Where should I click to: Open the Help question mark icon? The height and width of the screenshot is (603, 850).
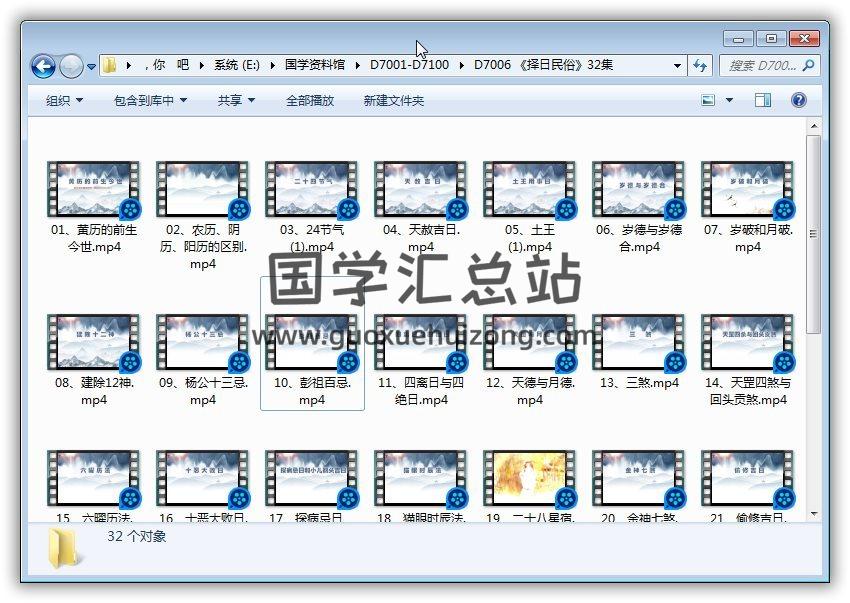(x=798, y=100)
